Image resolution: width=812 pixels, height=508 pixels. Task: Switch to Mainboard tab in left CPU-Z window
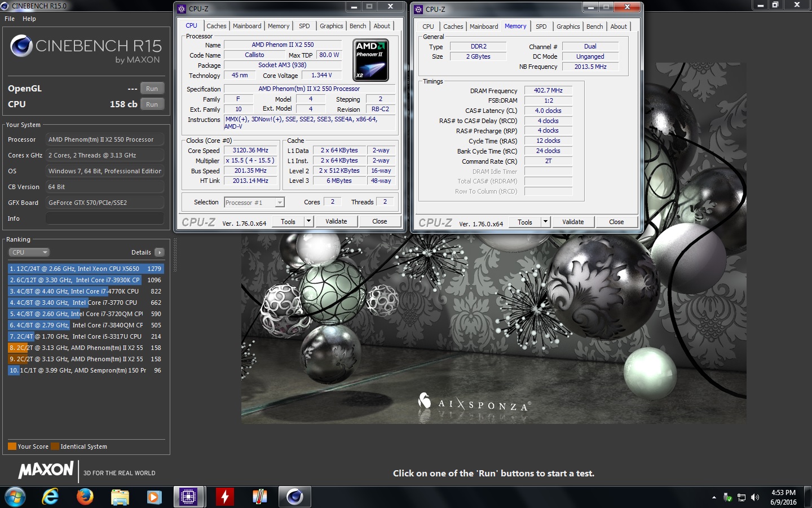point(247,26)
